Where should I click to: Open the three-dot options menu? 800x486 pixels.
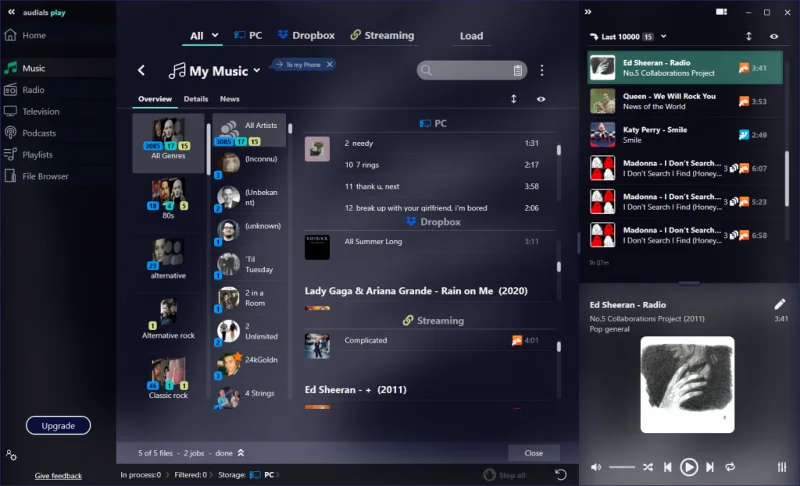coord(542,70)
